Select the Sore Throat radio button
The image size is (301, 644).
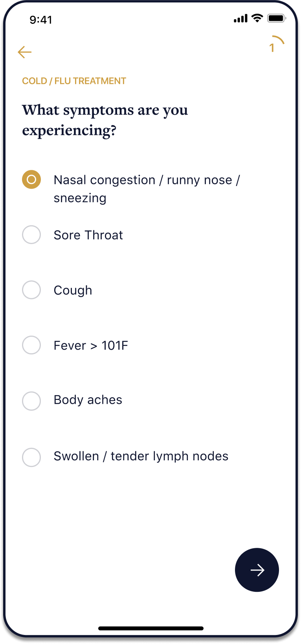[x=31, y=235]
